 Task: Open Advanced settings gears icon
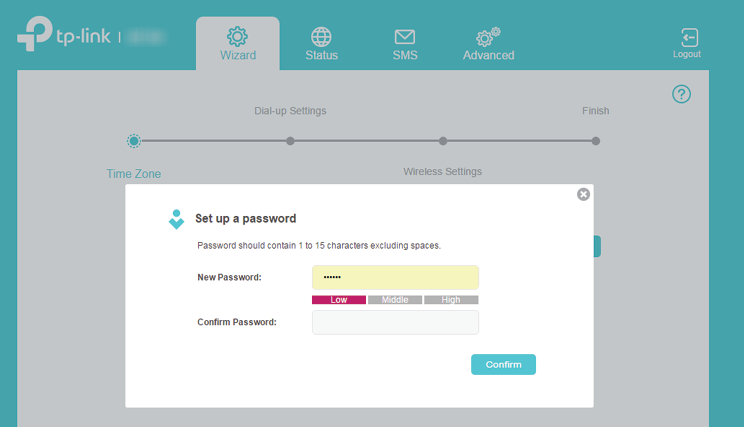(488, 37)
